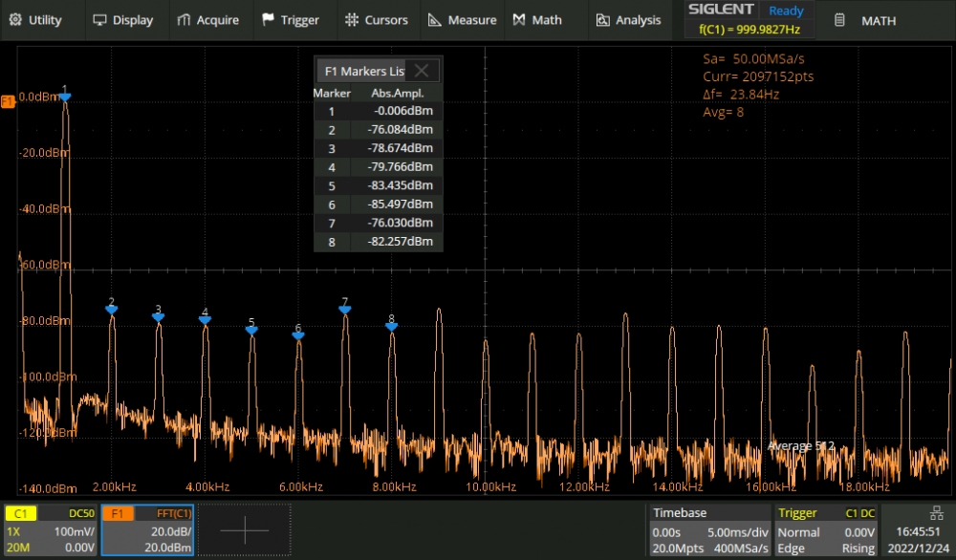Open the Acquire menu
The height and width of the screenshot is (560, 956).
207,20
